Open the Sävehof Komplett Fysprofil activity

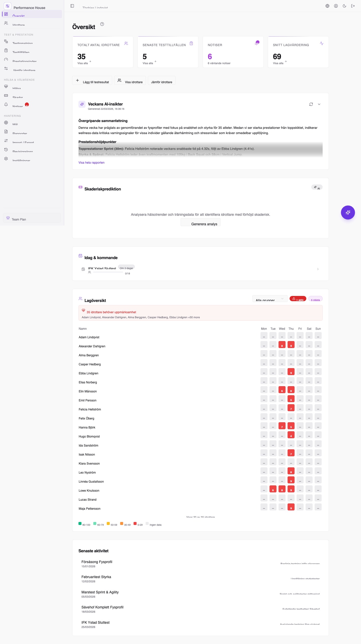(102, 607)
